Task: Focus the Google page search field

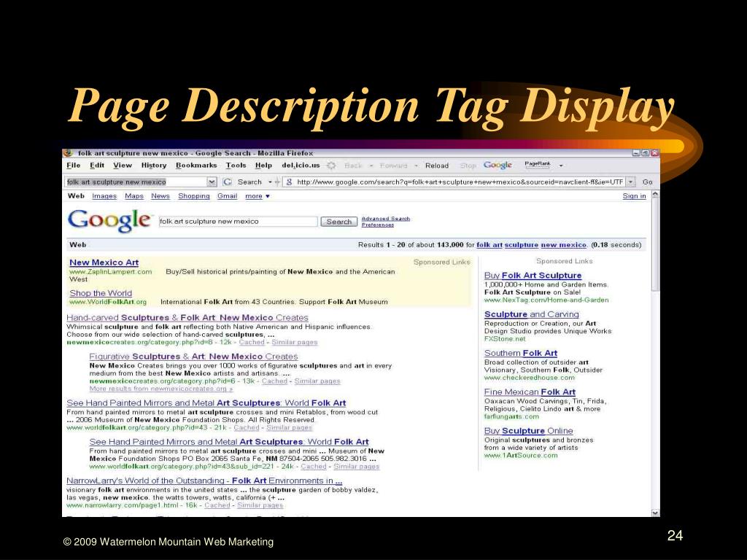Action: tap(238, 222)
